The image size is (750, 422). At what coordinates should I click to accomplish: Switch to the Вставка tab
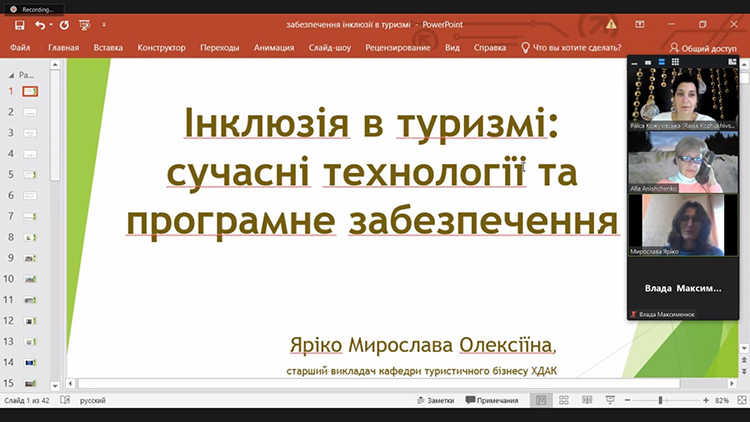(108, 47)
